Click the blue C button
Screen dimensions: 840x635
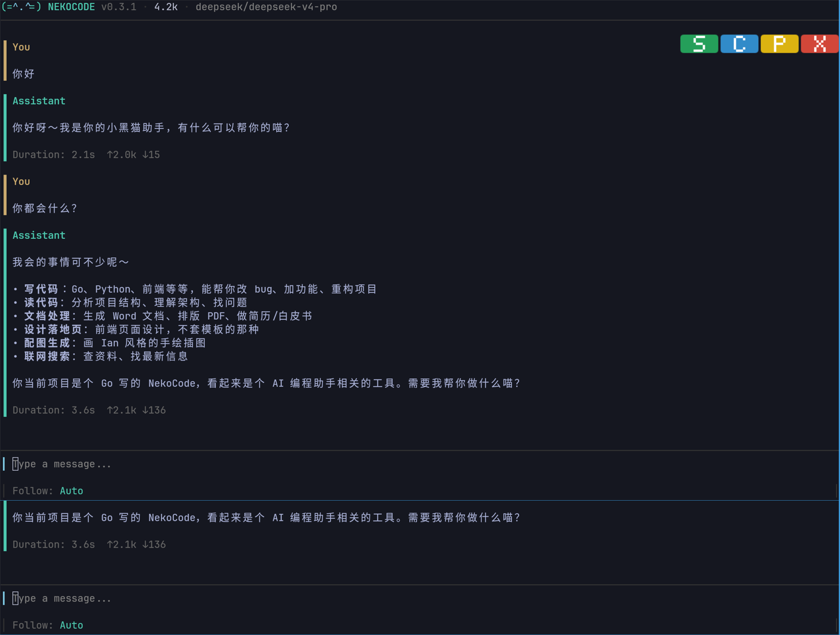739,44
